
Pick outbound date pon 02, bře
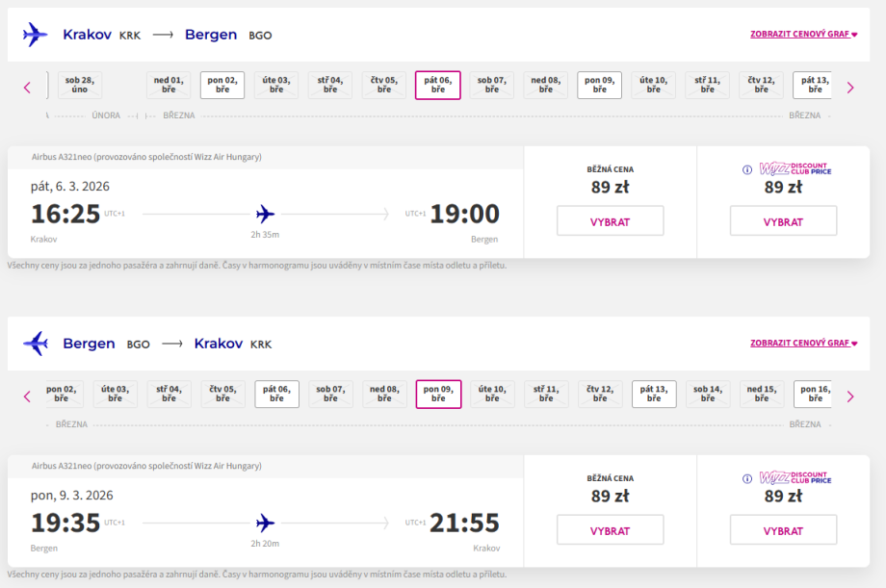point(222,86)
